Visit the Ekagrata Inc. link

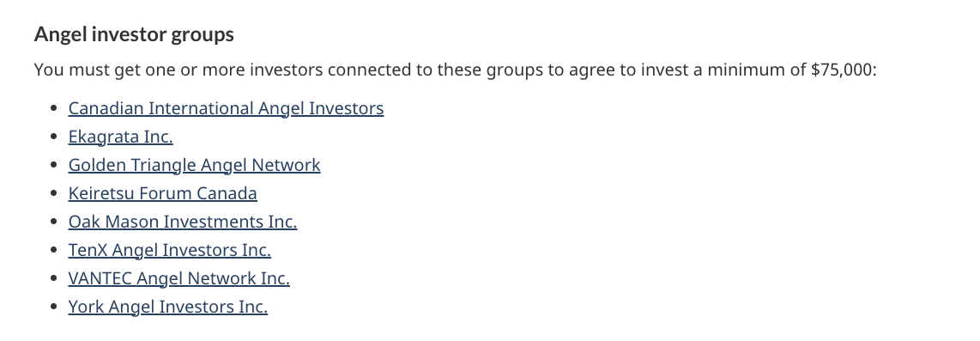121,137
